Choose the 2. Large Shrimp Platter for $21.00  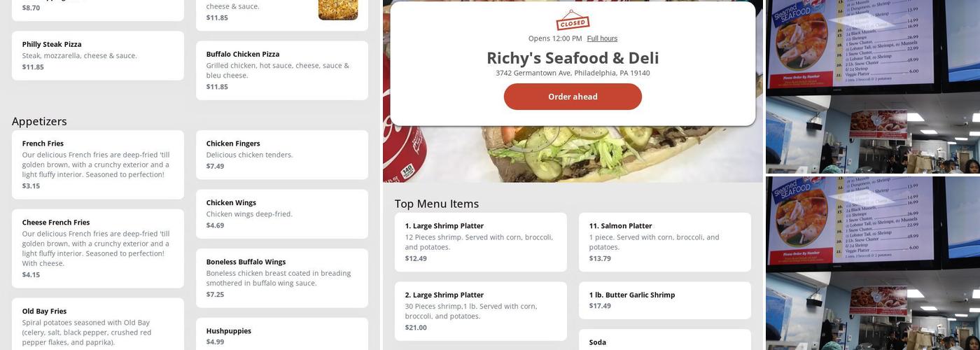481,311
